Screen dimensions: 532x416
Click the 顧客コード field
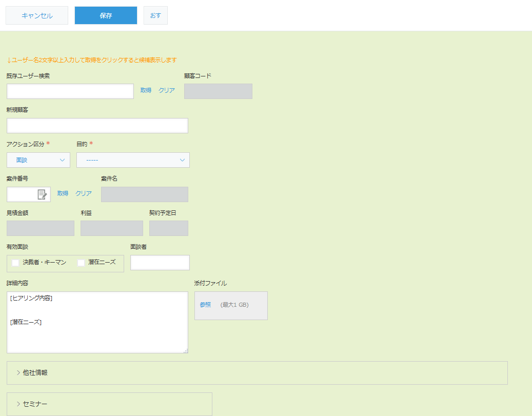pos(218,91)
